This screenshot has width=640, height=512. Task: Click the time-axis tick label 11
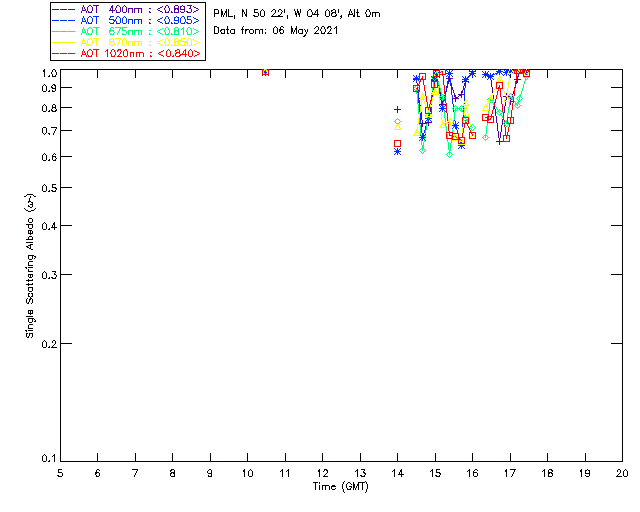coord(285,473)
